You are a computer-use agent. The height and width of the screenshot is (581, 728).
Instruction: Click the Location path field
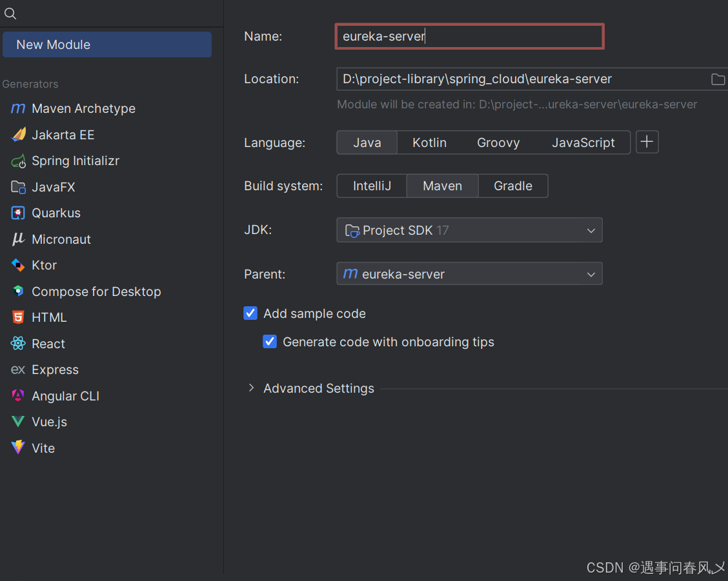tap(522, 79)
